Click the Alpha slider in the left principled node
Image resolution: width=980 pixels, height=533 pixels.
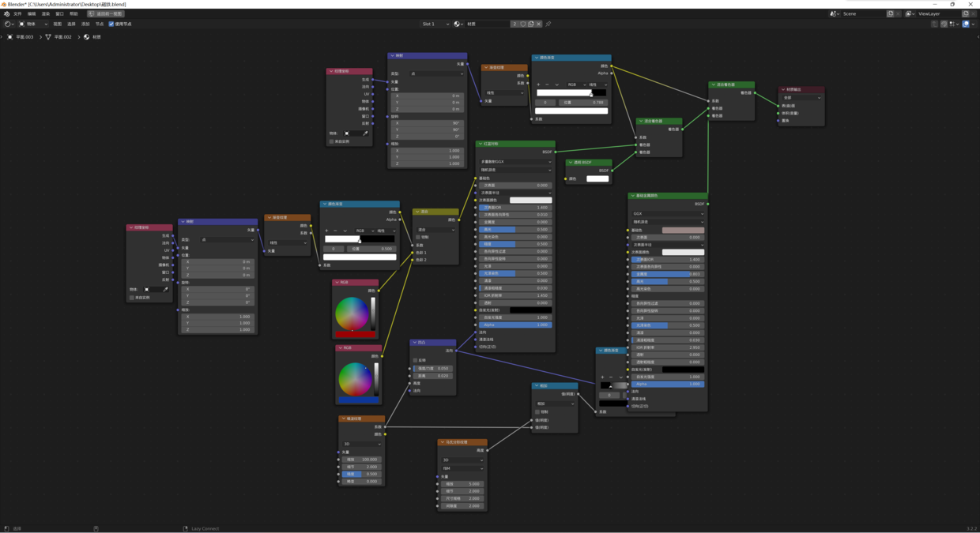click(x=515, y=325)
